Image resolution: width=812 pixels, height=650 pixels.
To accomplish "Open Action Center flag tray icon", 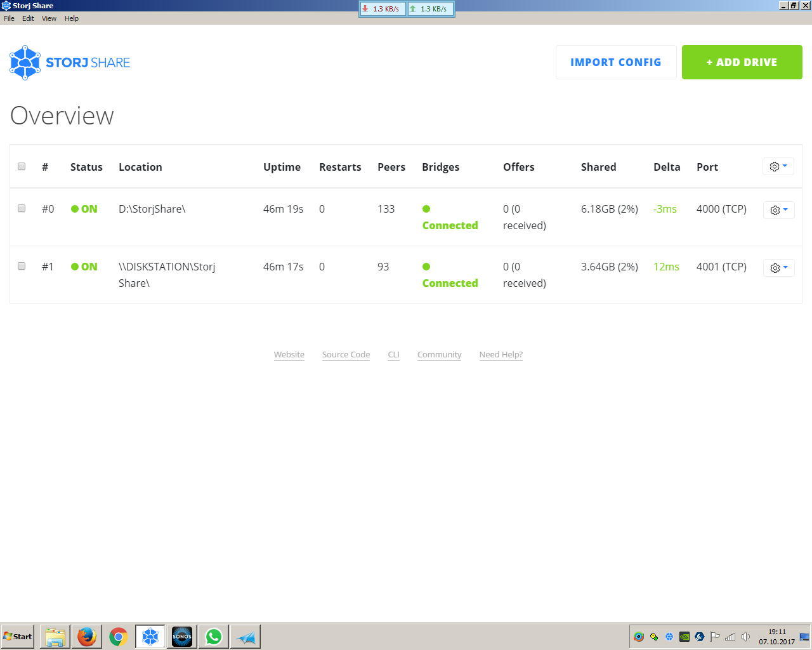I will point(715,637).
